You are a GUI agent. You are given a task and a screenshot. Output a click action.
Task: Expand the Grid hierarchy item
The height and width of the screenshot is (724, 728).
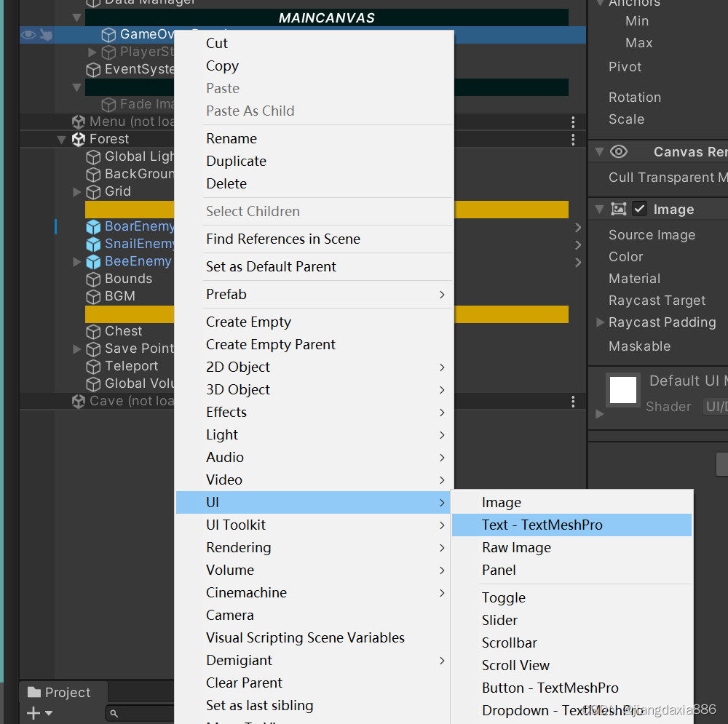77,191
